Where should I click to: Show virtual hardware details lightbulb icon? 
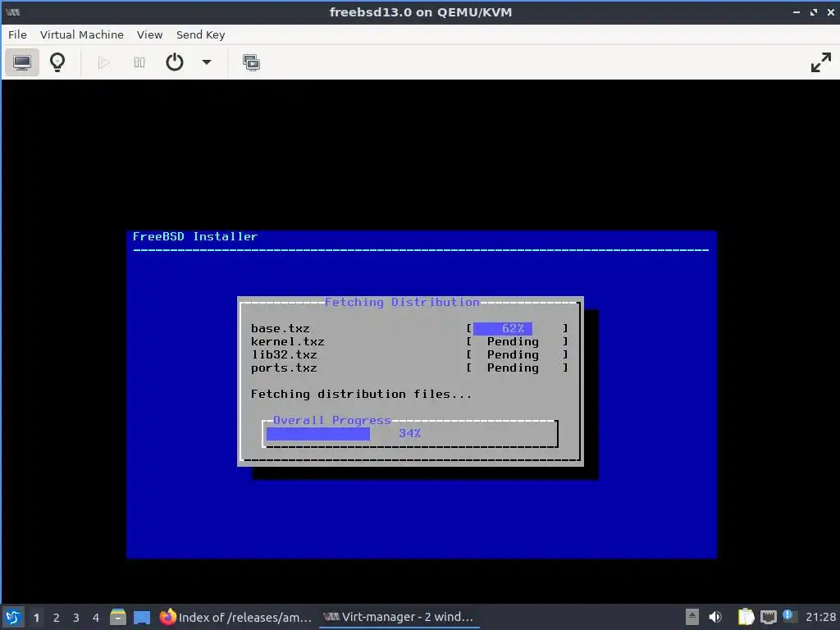coord(57,62)
